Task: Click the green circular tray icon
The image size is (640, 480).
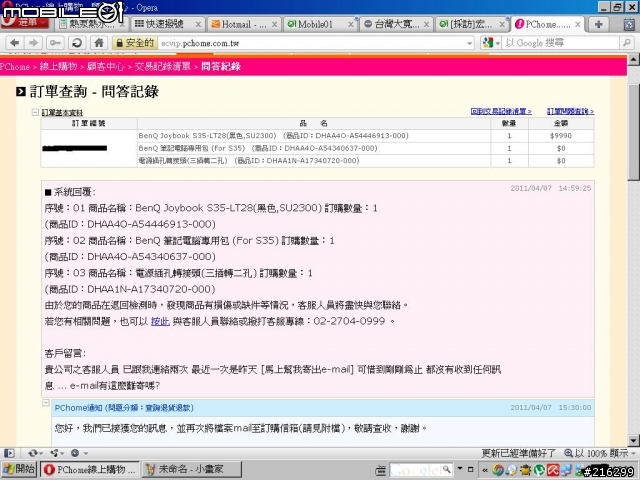Action: click(x=539, y=470)
